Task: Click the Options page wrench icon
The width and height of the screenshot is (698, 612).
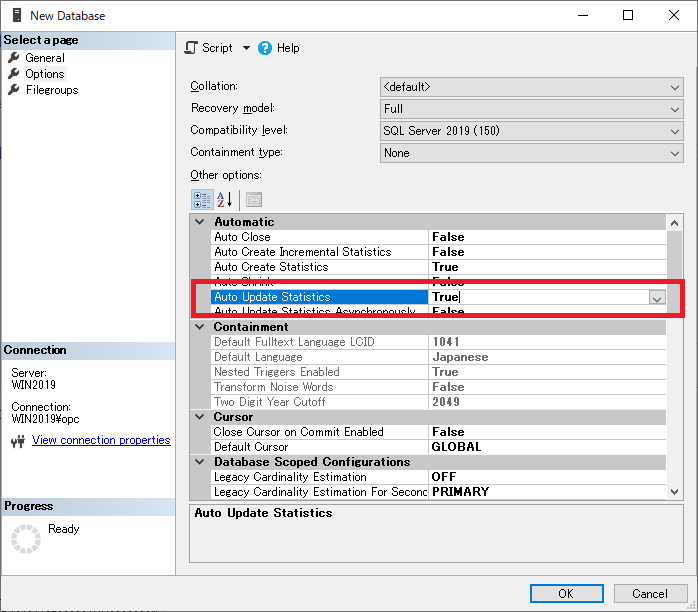Action: pos(14,73)
